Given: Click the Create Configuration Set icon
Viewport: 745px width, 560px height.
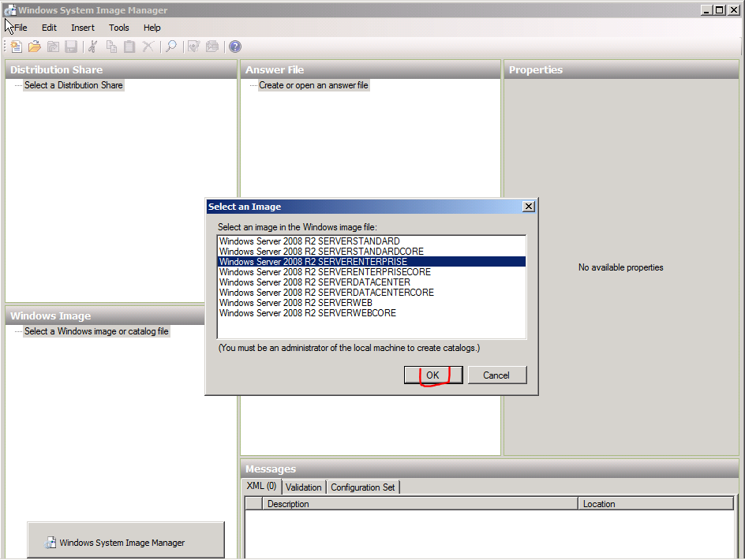Looking at the screenshot, I should (212, 47).
